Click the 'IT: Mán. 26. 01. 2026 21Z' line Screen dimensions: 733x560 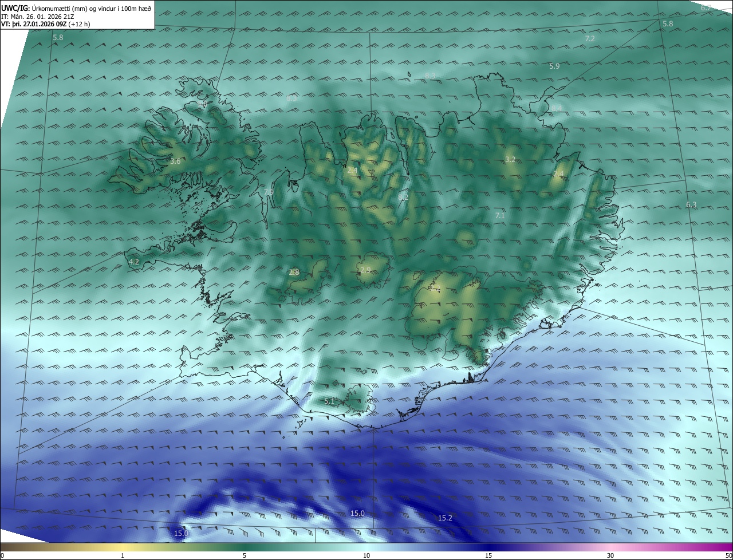[x=38, y=17]
